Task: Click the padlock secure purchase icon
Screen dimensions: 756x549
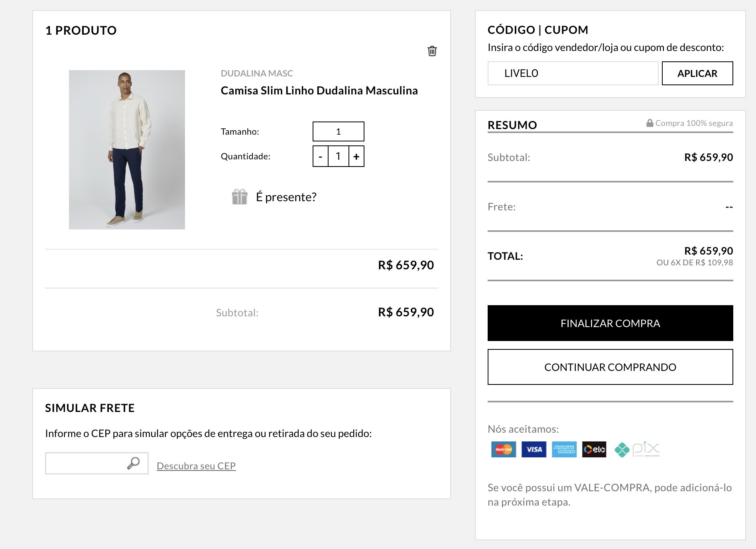Action: pyautogui.click(x=650, y=123)
